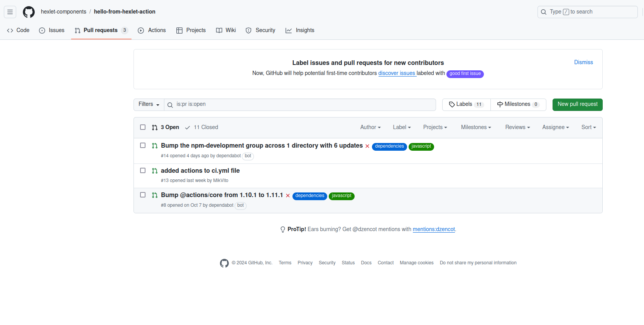Click open pull request icon beside '3 Open'
The width and height of the screenshot is (644, 325).
tap(155, 128)
